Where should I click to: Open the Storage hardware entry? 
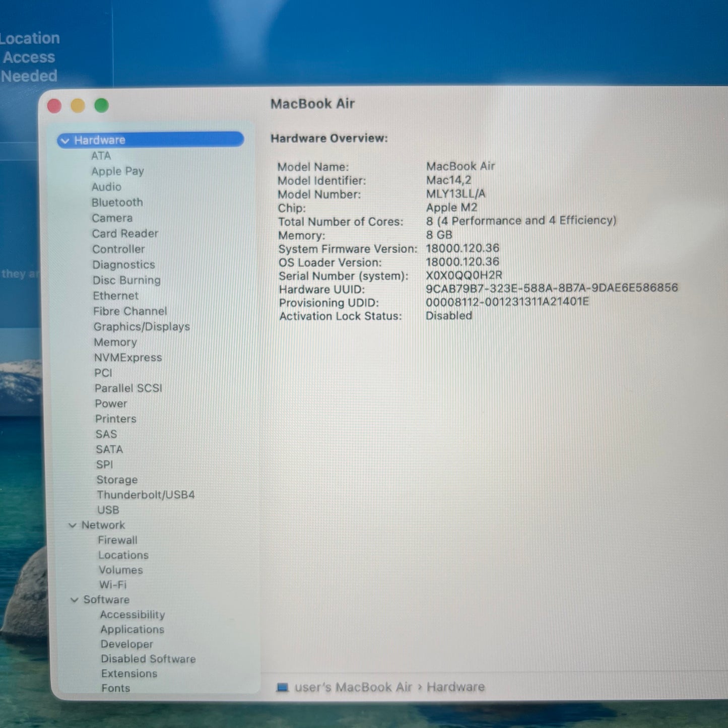(117, 480)
